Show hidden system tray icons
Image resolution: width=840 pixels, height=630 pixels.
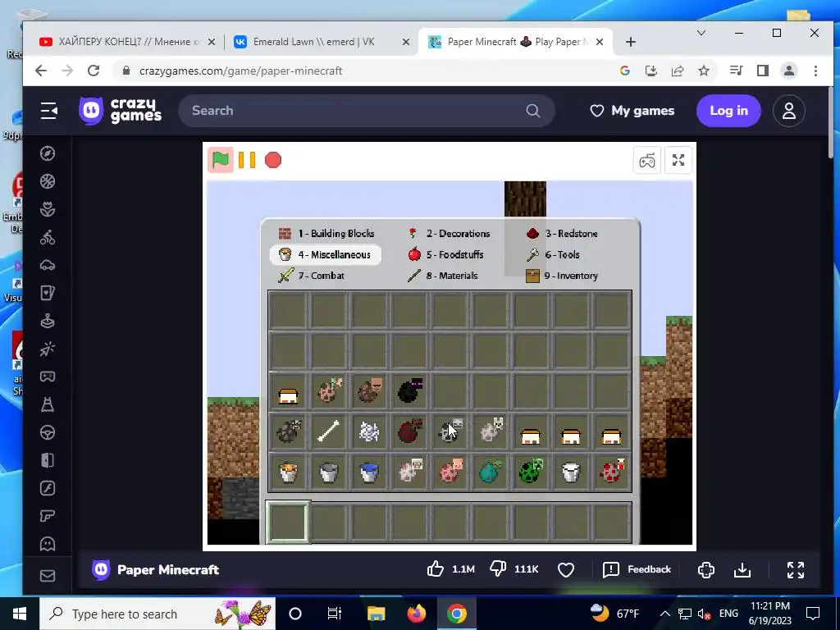click(x=664, y=614)
